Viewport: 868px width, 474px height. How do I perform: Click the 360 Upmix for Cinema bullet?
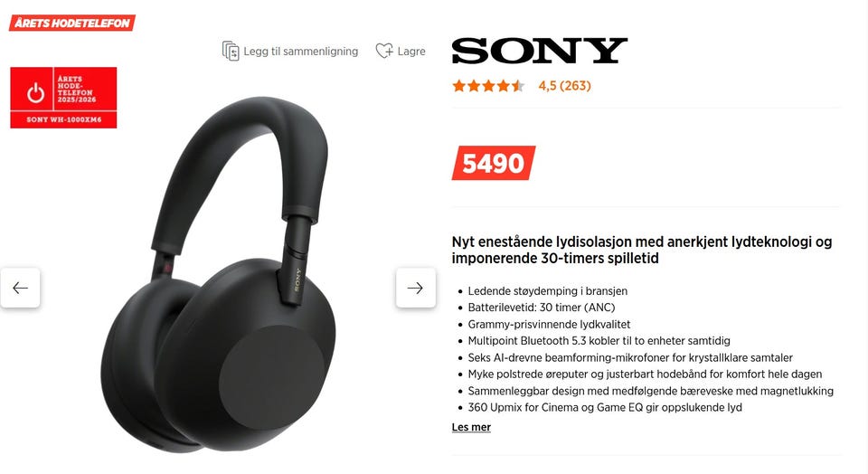tap(605, 408)
